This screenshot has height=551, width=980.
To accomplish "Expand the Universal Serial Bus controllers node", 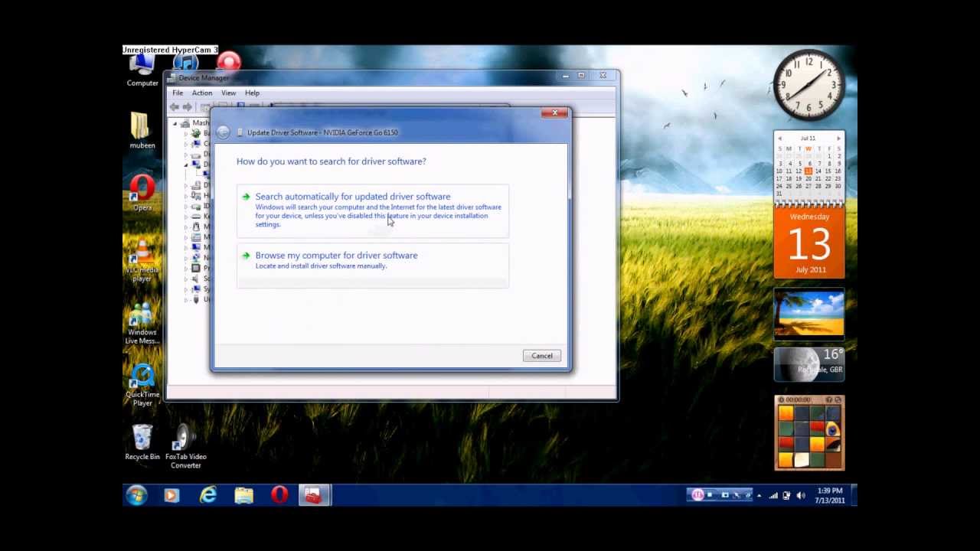I will pos(185,299).
